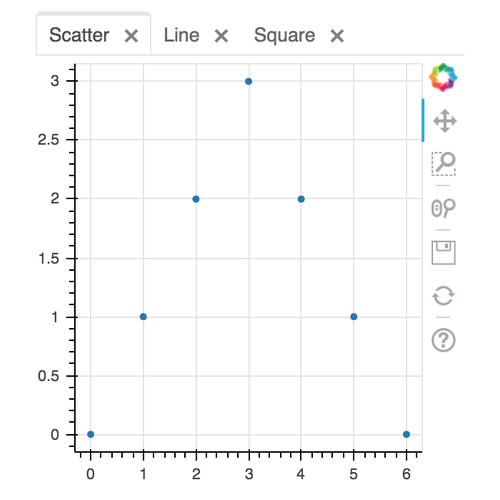Viewport: 500px width, 500px height.
Task: Open the Help icon
Action: (x=443, y=340)
